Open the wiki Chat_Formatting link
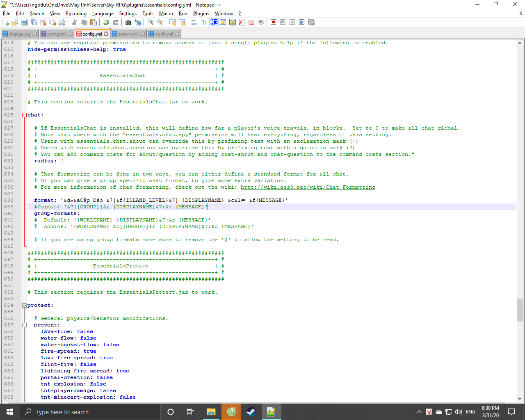Viewport: 525px width, 420px height. coord(308,187)
